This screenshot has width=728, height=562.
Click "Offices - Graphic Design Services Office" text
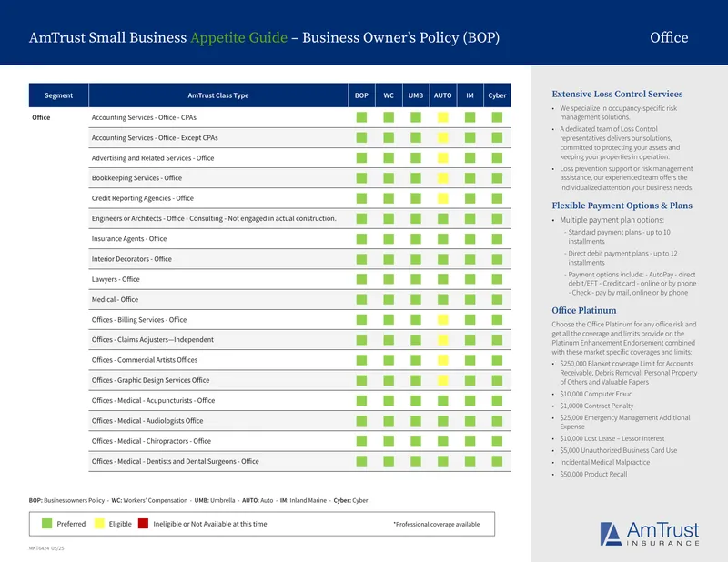point(150,380)
